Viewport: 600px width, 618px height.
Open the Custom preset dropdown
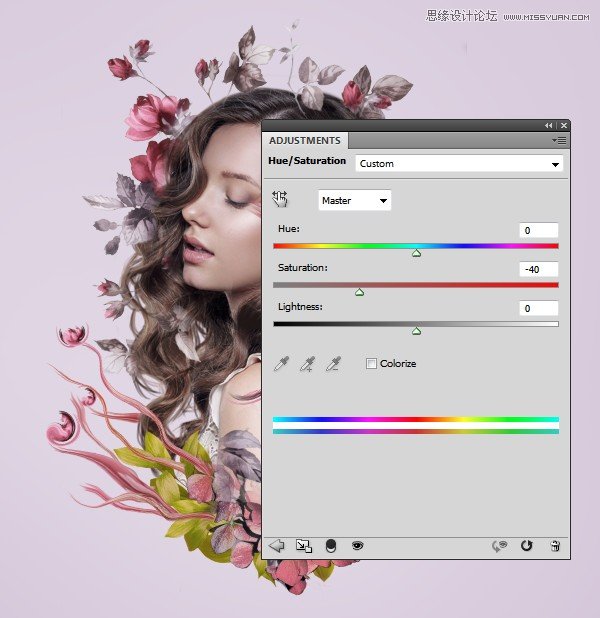(459, 163)
